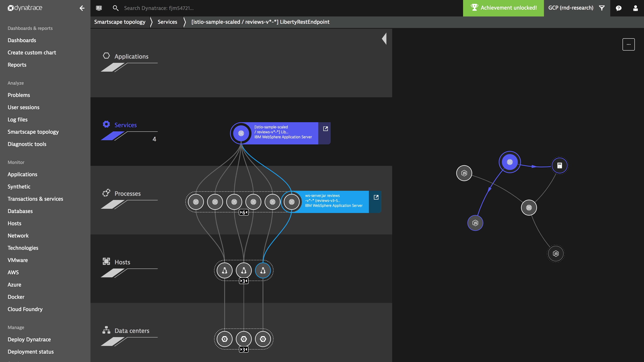This screenshot has height=362, width=644.
Task: Click the purple service node in the graph
Action: (x=510, y=162)
